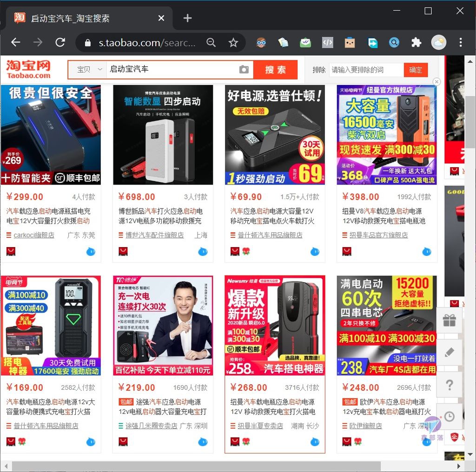This screenshot has height=472, width=476.
Task: Open the gift icon in right sidebar
Action: tap(450, 321)
